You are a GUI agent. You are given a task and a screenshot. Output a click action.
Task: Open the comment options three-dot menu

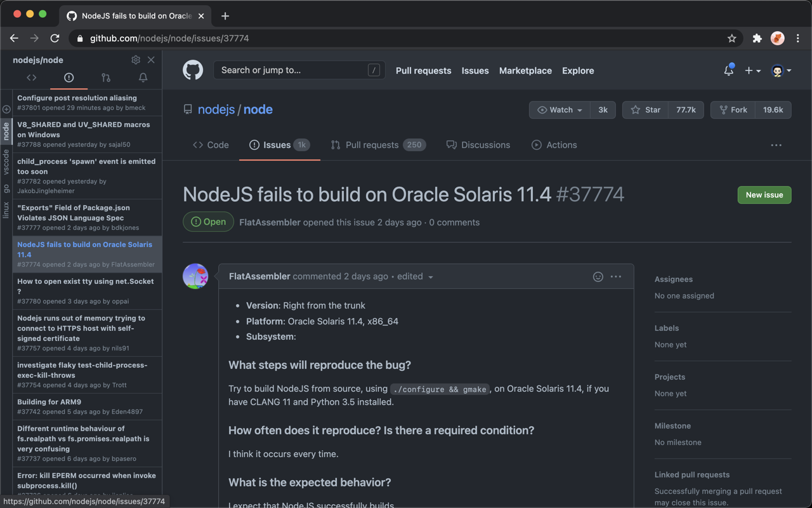[616, 276]
